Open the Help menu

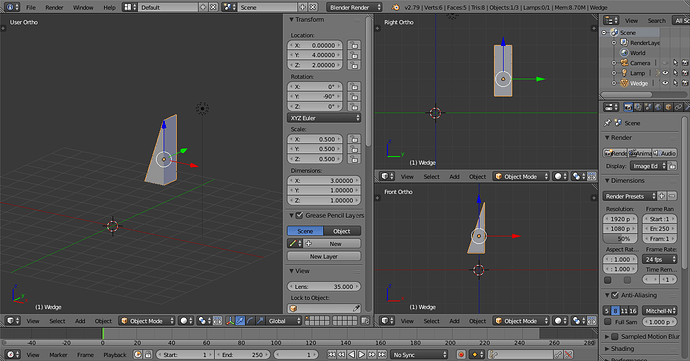pyautogui.click(x=109, y=7)
